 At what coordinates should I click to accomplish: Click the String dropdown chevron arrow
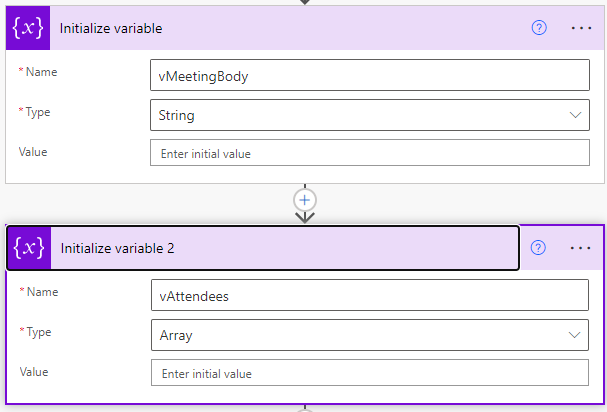576,115
